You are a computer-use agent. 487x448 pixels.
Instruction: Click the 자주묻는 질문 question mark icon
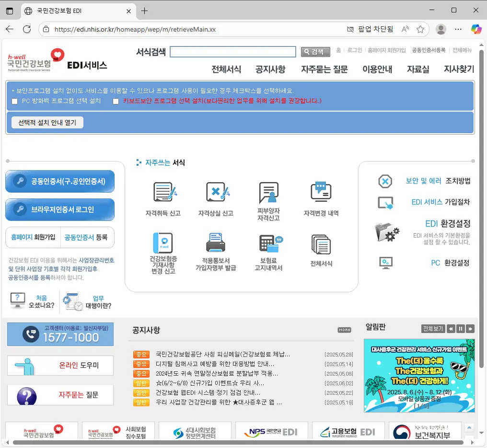(27, 396)
